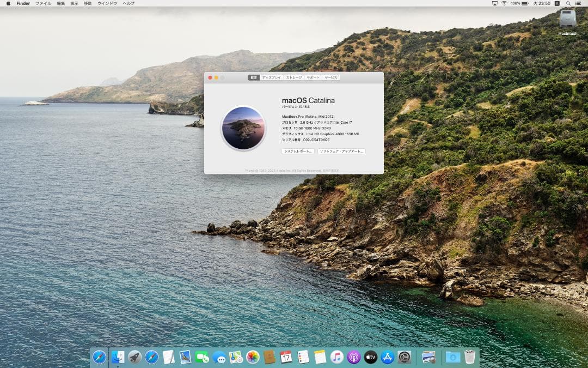588x368 pixels.
Task: Open System Preferences gear icon
Action: coord(404,357)
